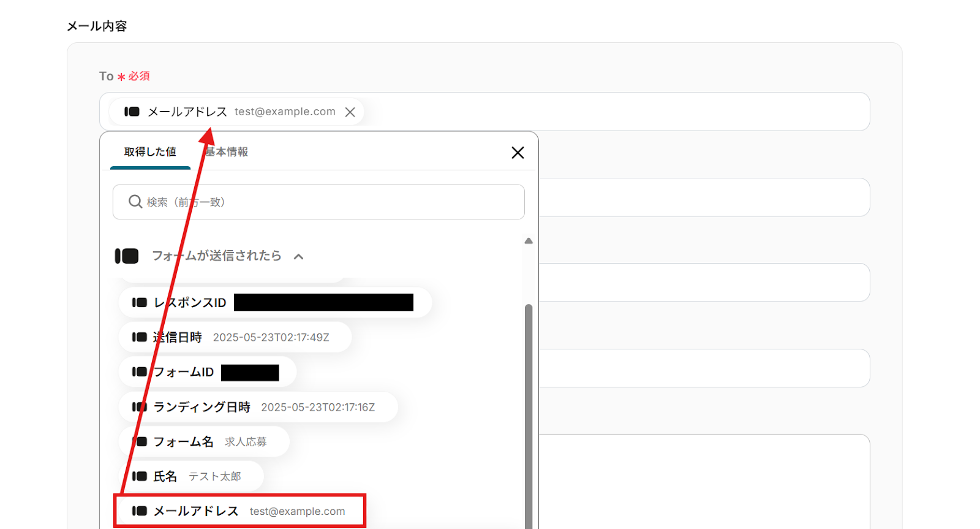Select the フォームID value
980x529 pixels.
tap(208, 372)
